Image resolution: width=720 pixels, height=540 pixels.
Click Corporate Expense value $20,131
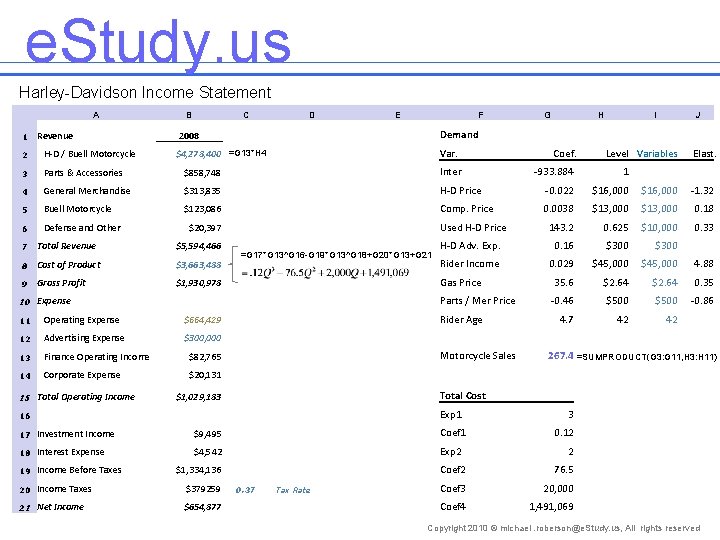point(205,375)
